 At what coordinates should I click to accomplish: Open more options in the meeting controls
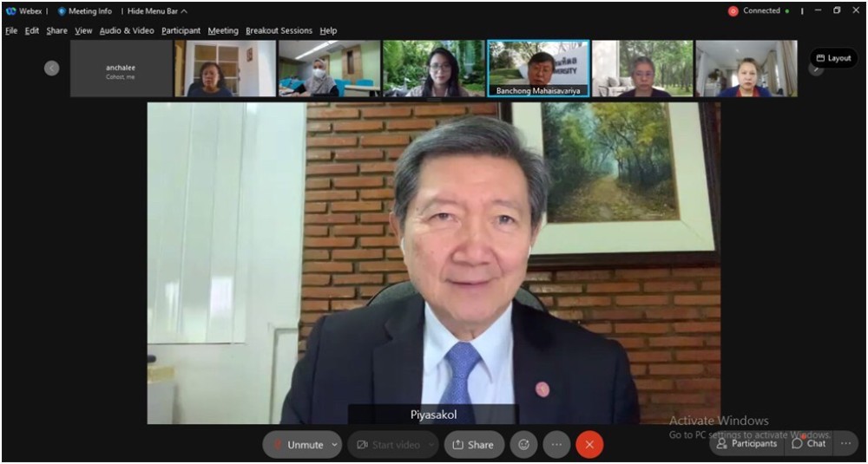pos(556,444)
